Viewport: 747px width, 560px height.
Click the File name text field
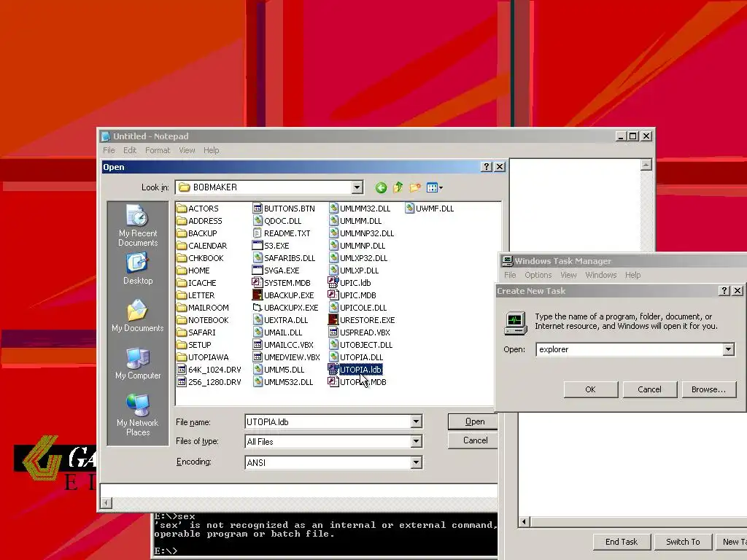(328, 422)
